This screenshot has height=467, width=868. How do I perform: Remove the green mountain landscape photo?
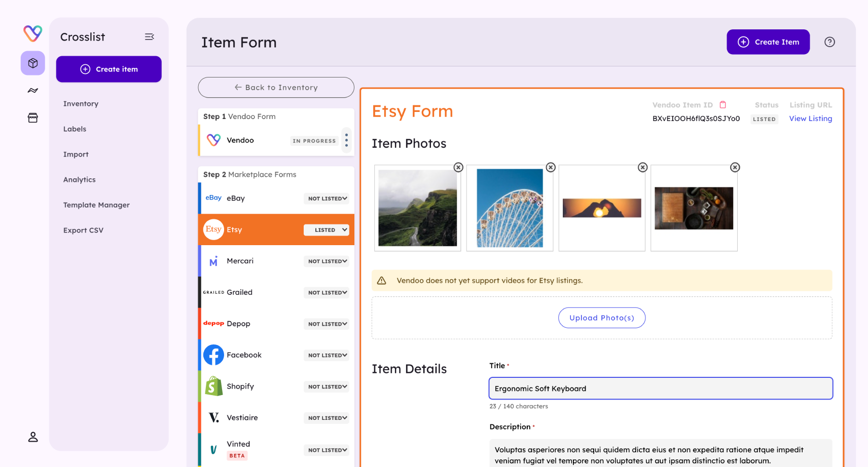(x=458, y=167)
